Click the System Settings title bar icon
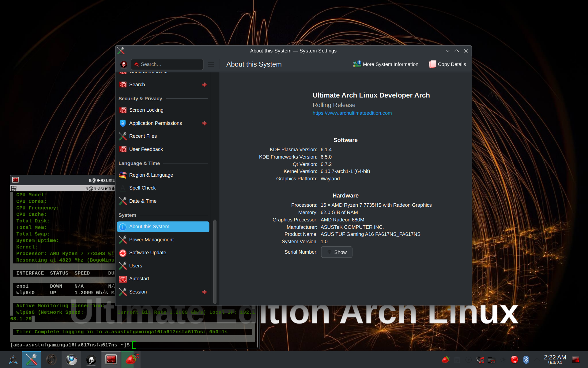 pyautogui.click(x=121, y=51)
